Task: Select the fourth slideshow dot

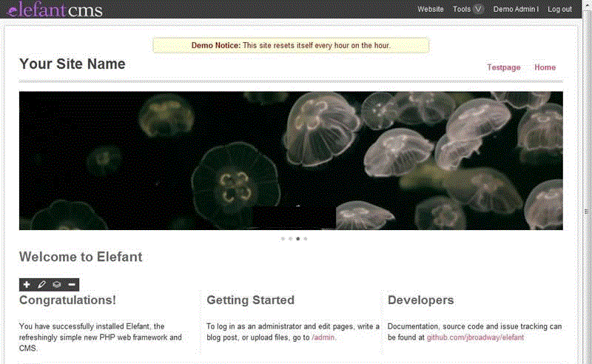Action: pyautogui.click(x=306, y=239)
